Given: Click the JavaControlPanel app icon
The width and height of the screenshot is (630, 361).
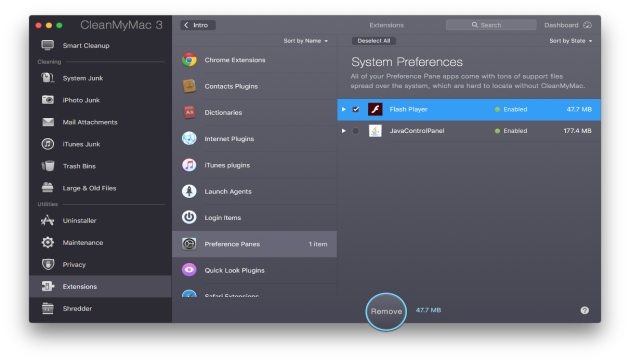Looking at the screenshot, I should click(x=375, y=131).
